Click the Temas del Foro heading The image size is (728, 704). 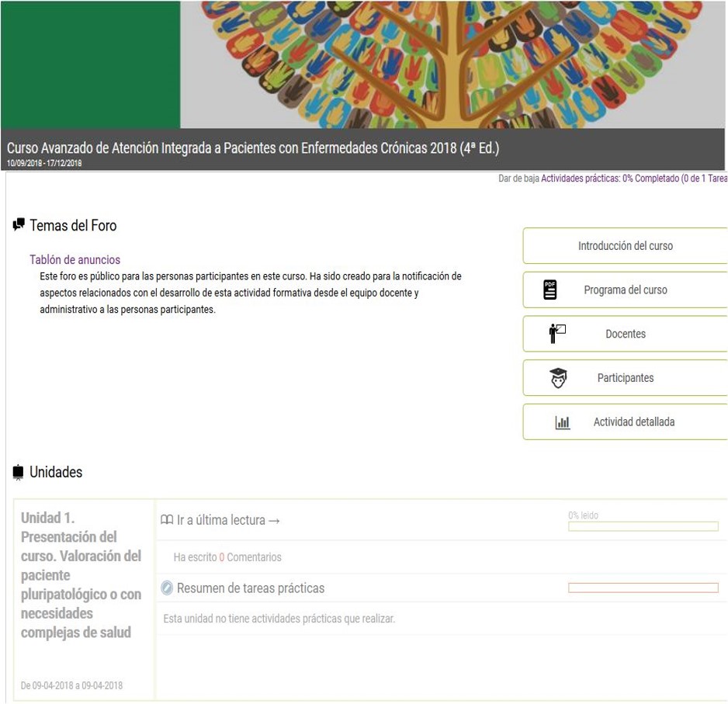73,225
